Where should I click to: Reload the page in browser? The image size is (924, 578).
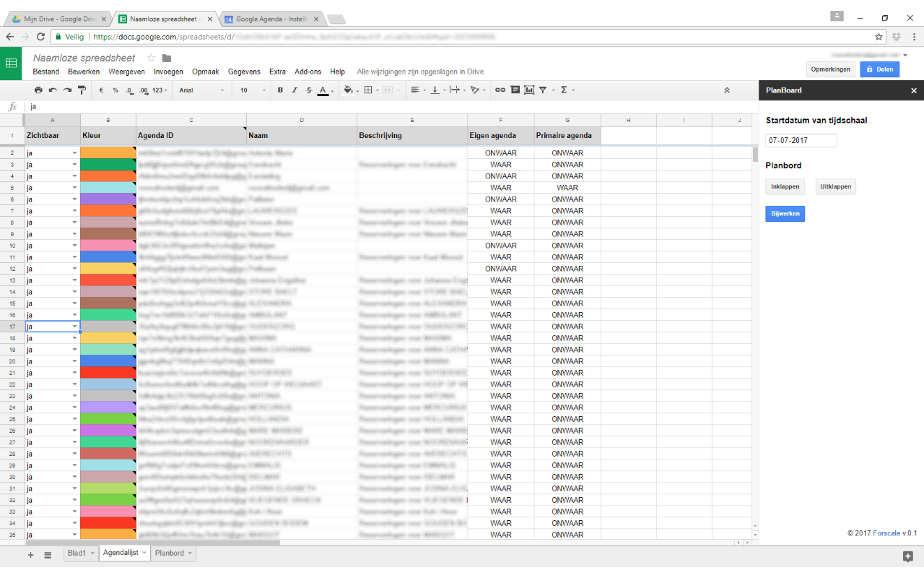[x=40, y=36]
